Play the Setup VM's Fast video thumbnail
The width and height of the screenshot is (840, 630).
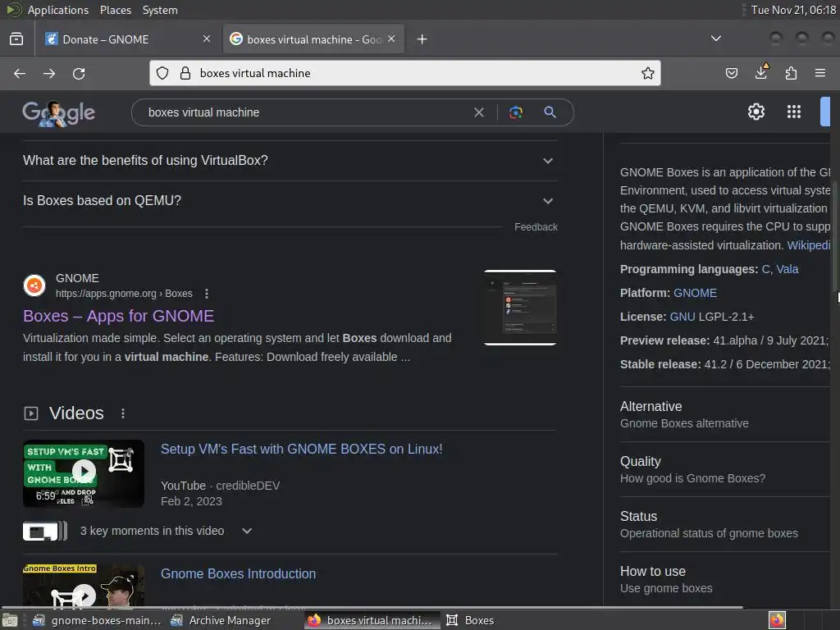(84, 473)
